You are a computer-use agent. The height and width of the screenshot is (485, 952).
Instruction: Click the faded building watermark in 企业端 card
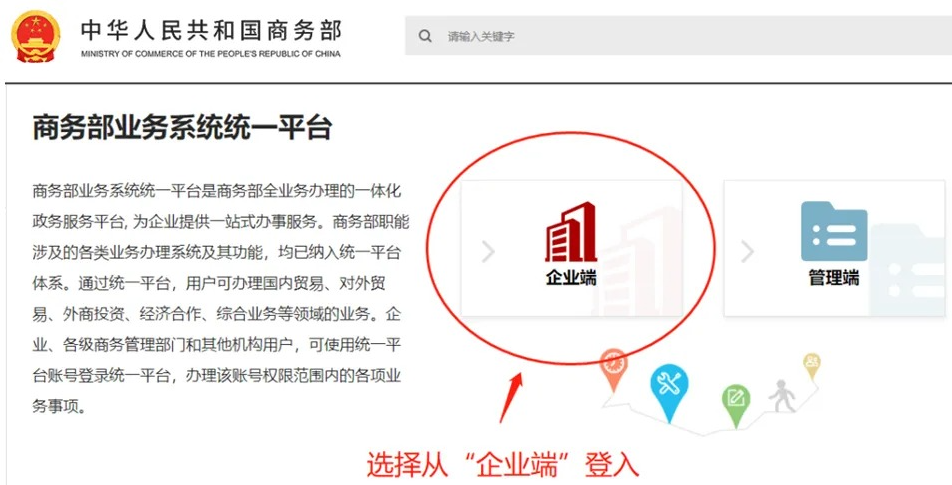click(638, 261)
